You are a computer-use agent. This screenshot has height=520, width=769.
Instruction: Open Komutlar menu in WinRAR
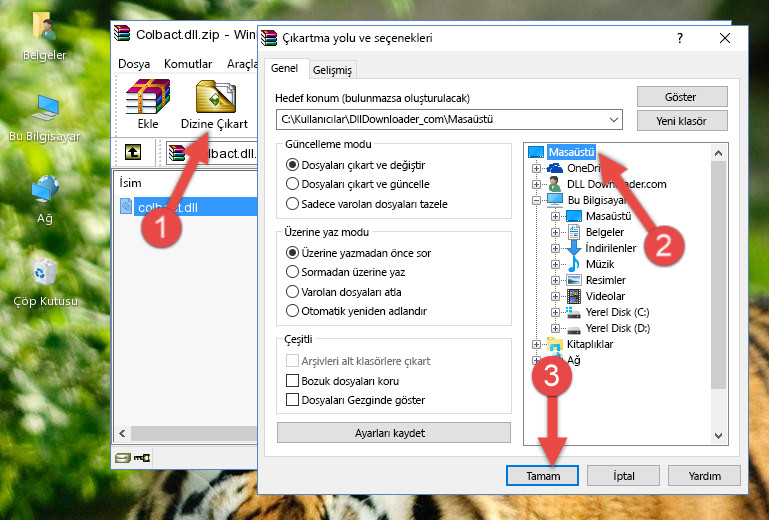pyautogui.click(x=188, y=64)
